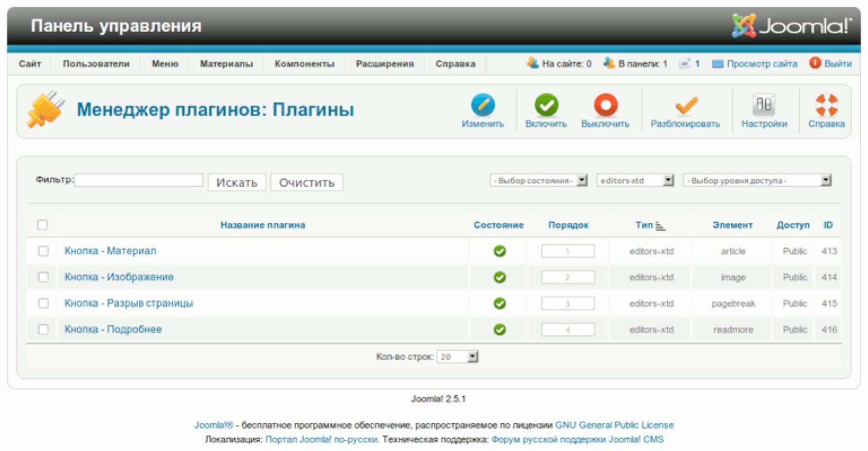Click the Разблокировать check-in toolbar icon
Image resolution: width=868 pixels, height=451 pixels.
[686, 105]
